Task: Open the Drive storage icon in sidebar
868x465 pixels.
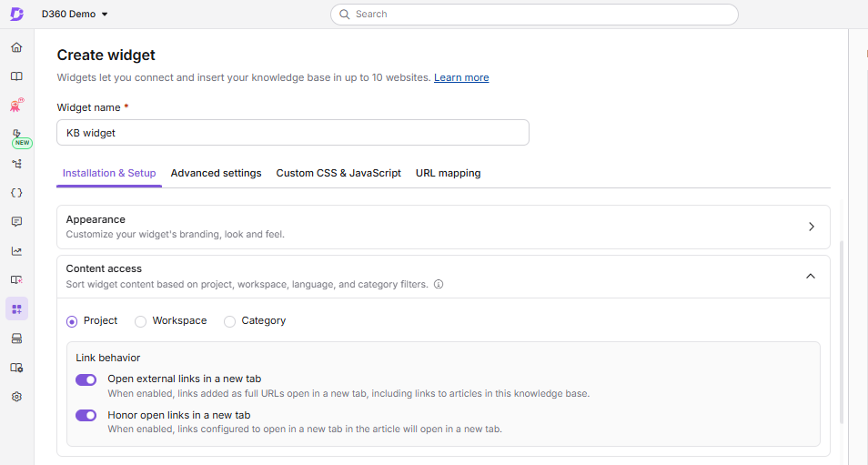Action: [x=16, y=339]
